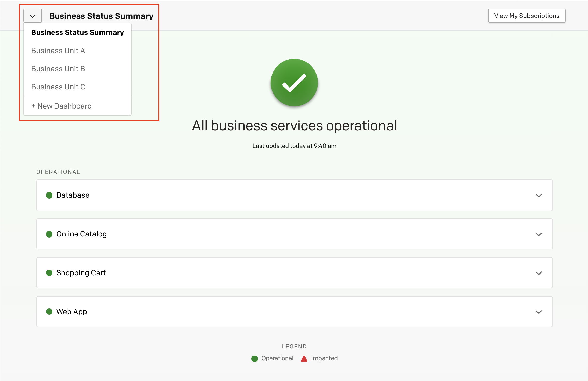Expand the Database service row chevron

tap(539, 195)
